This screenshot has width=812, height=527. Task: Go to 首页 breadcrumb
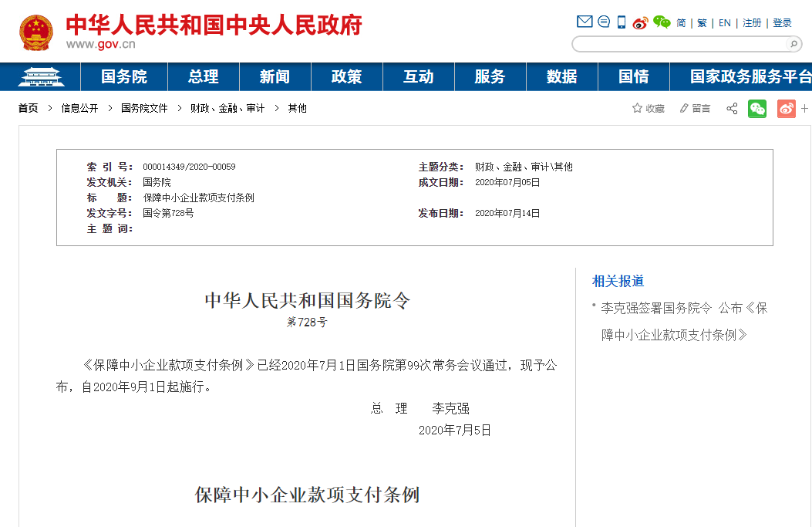coord(28,108)
